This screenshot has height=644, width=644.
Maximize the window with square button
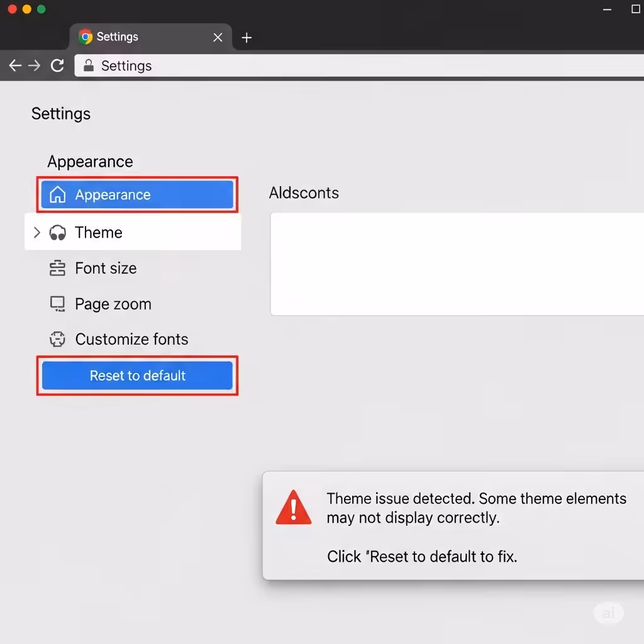coord(635,9)
